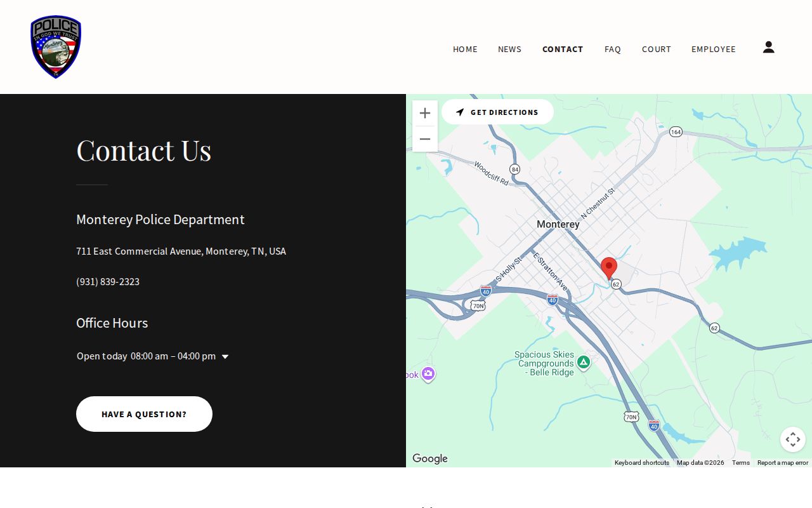Click the 711 East Commercial Avenue address
The image size is (812, 508).
coord(181,251)
